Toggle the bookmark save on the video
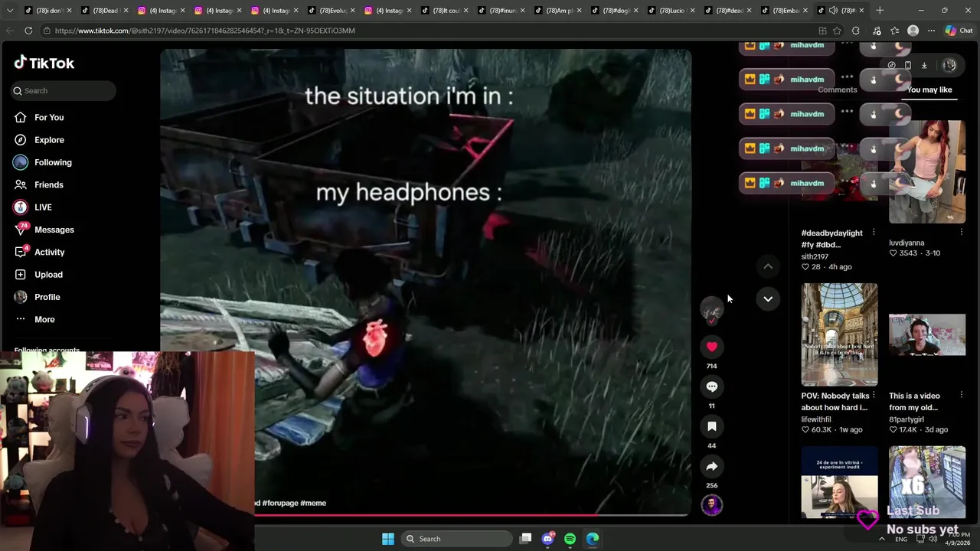This screenshot has width=980, height=551. pyautogui.click(x=712, y=426)
